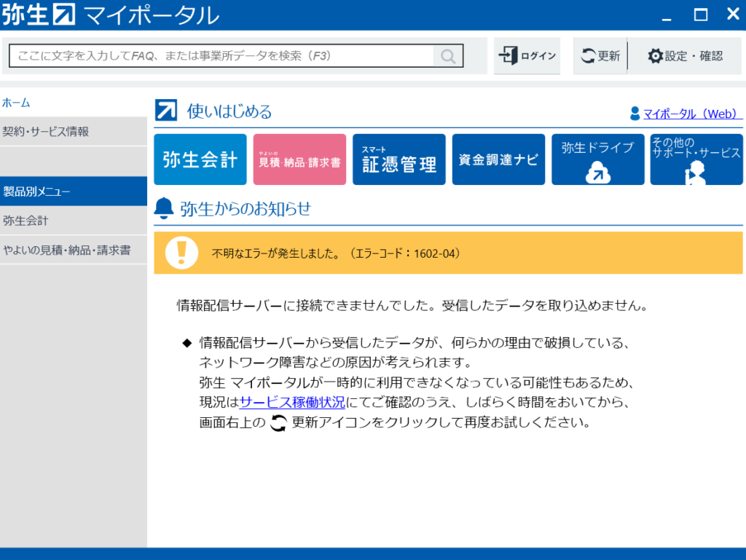Choose やよいの見積・納品・請求書 in sidebar
This screenshot has height=560, width=746.
(66, 250)
